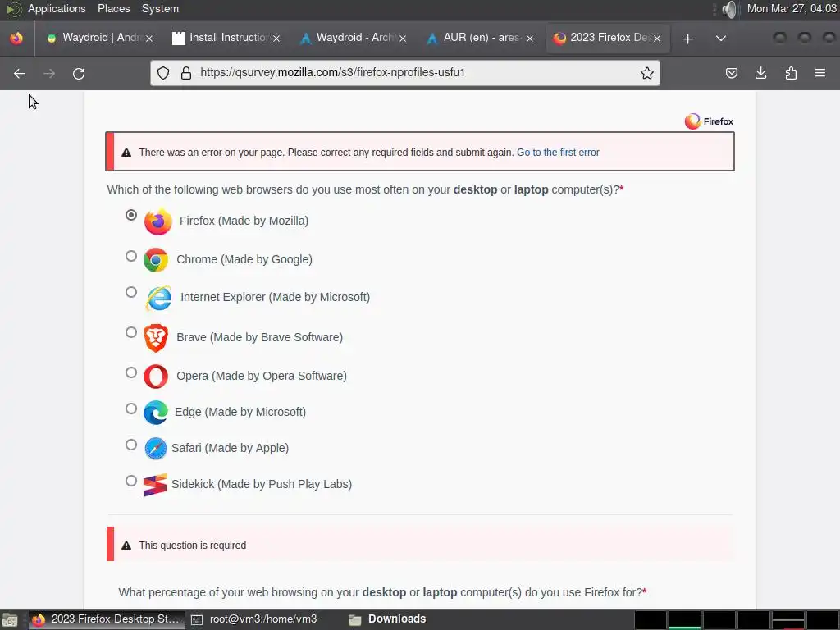Pick the Opera radio option
Image resolution: width=840 pixels, height=630 pixels.
pos(131,372)
